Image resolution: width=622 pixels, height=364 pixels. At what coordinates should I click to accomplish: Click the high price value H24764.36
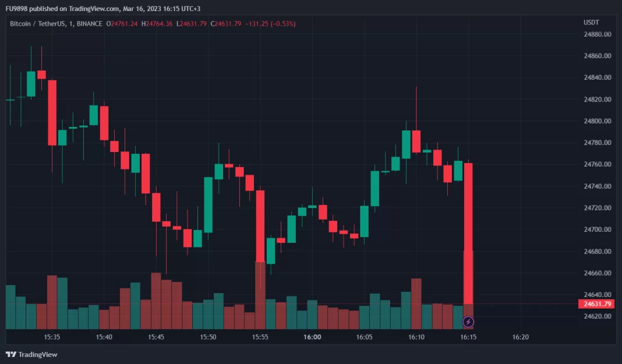[157, 24]
